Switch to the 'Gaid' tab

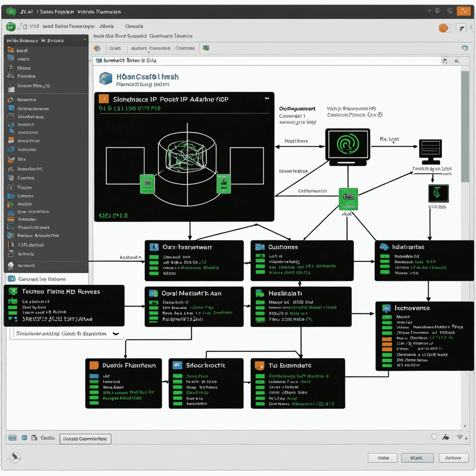tap(115, 48)
